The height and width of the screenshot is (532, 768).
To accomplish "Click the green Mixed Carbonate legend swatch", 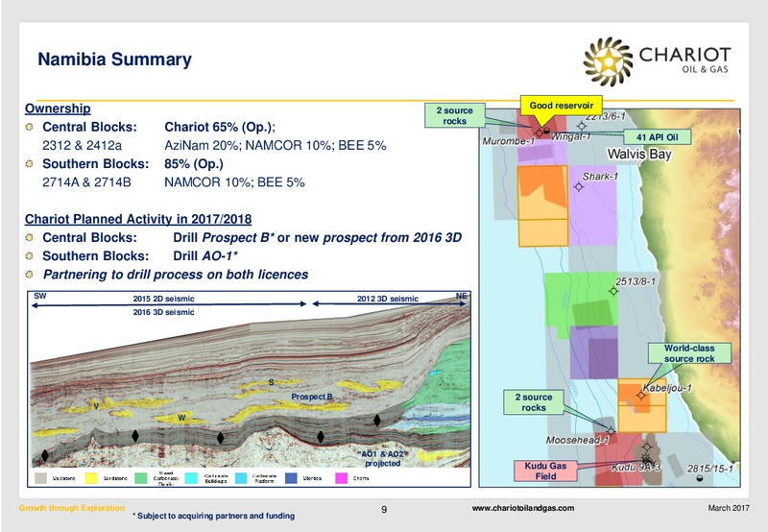I will (141, 477).
